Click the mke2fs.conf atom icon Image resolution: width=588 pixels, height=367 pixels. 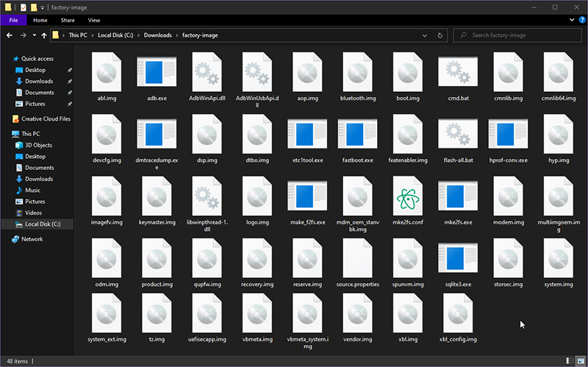408,196
